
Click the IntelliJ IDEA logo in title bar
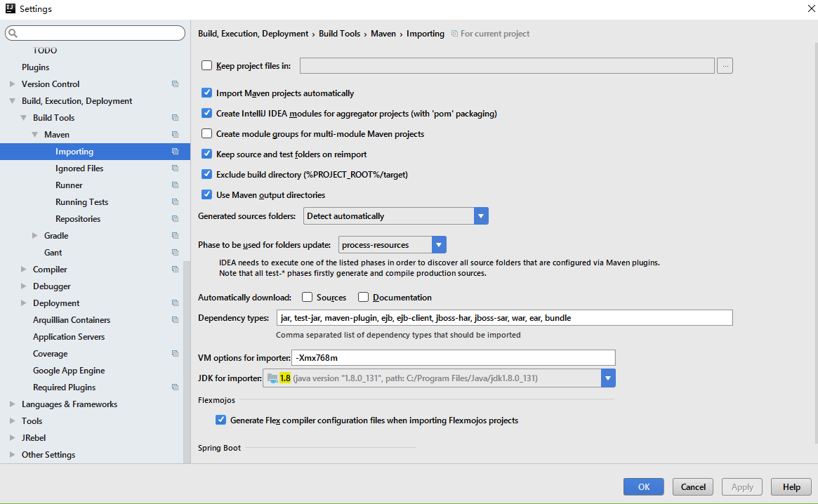pos(10,8)
